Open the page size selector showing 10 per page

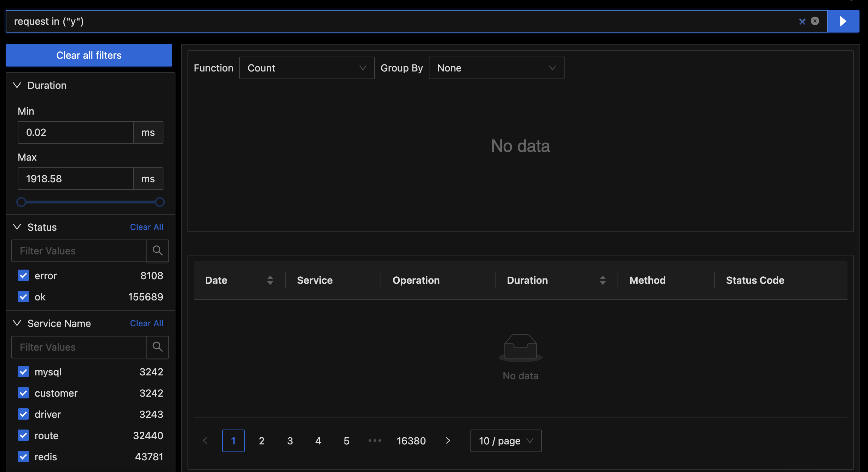pyautogui.click(x=505, y=441)
